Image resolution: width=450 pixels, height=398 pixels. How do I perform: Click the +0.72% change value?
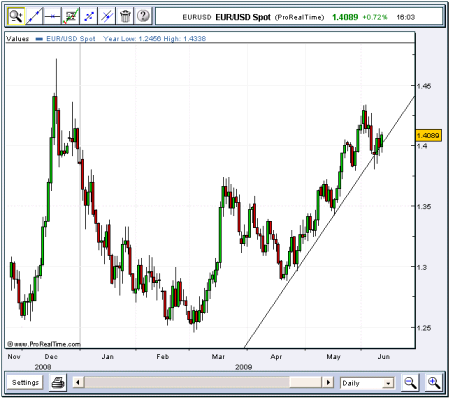point(375,17)
